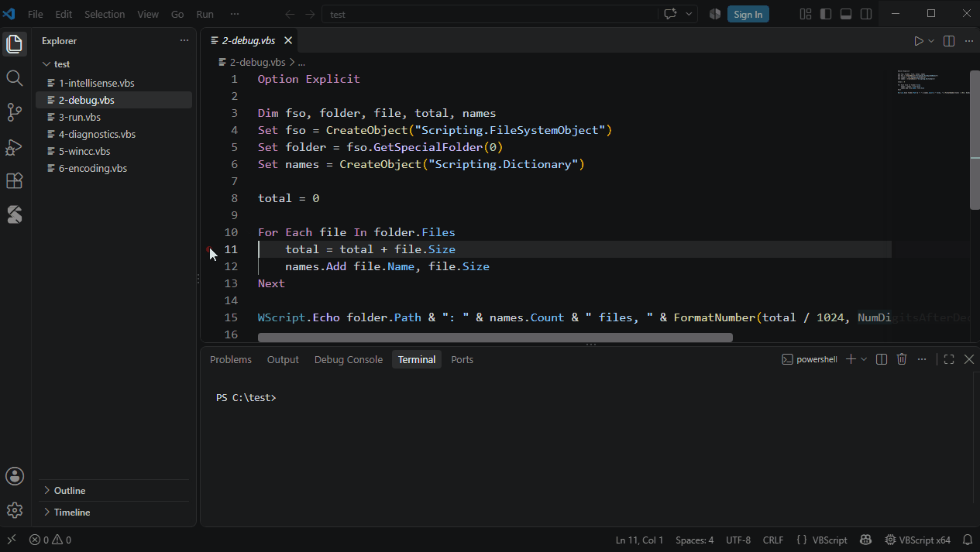980x552 pixels.
Task: Open editor More Actions ellipsis
Action: pyautogui.click(x=968, y=41)
